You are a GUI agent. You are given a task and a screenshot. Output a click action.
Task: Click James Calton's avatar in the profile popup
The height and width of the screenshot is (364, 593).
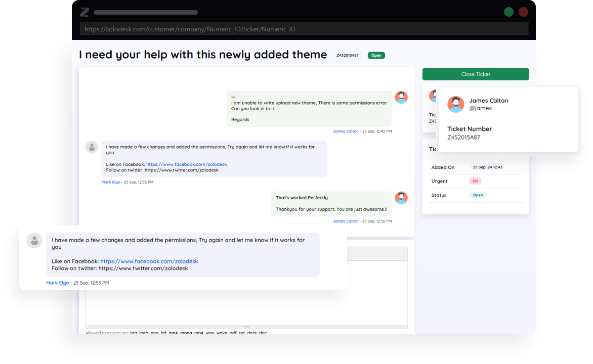coord(456,104)
